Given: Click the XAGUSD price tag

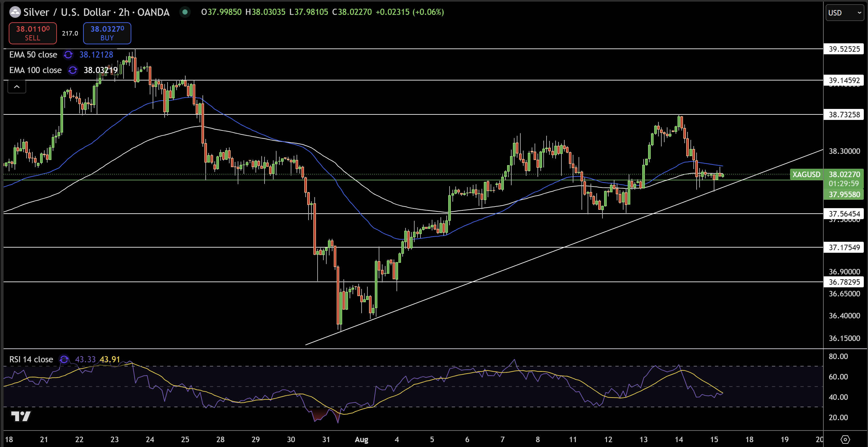Looking at the screenshot, I should coord(806,175).
